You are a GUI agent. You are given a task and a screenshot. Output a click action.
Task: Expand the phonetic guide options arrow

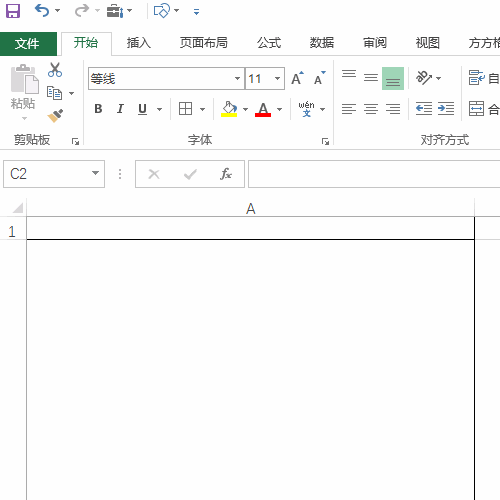pos(323,109)
